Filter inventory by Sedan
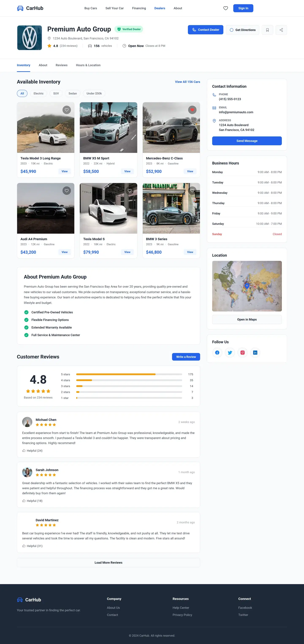The height and width of the screenshot is (644, 304). (73, 93)
